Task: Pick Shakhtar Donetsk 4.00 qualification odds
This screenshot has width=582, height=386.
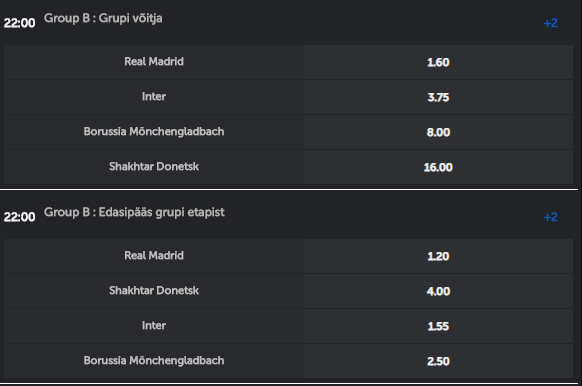Action: (438, 291)
